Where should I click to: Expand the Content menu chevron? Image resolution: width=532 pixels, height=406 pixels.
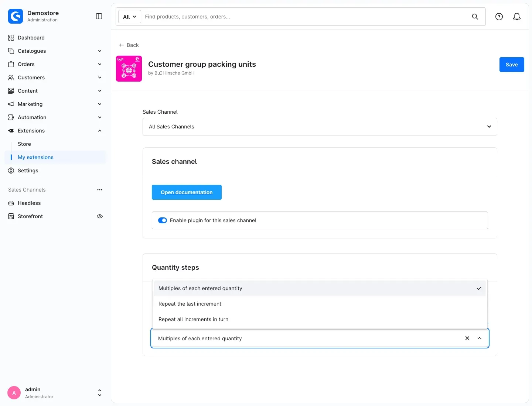[x=100, y=91]
